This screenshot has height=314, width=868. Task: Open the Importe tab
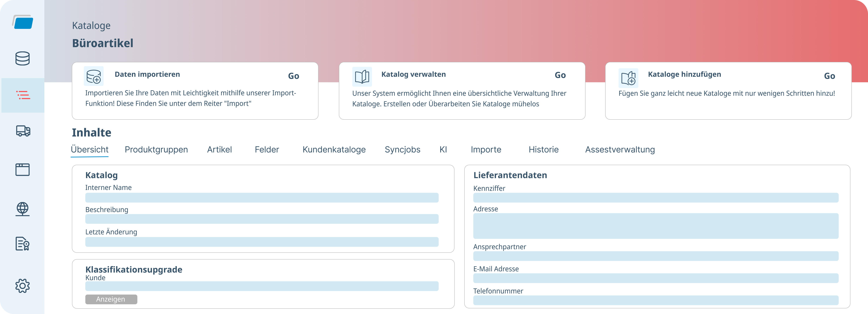(486, 150)
